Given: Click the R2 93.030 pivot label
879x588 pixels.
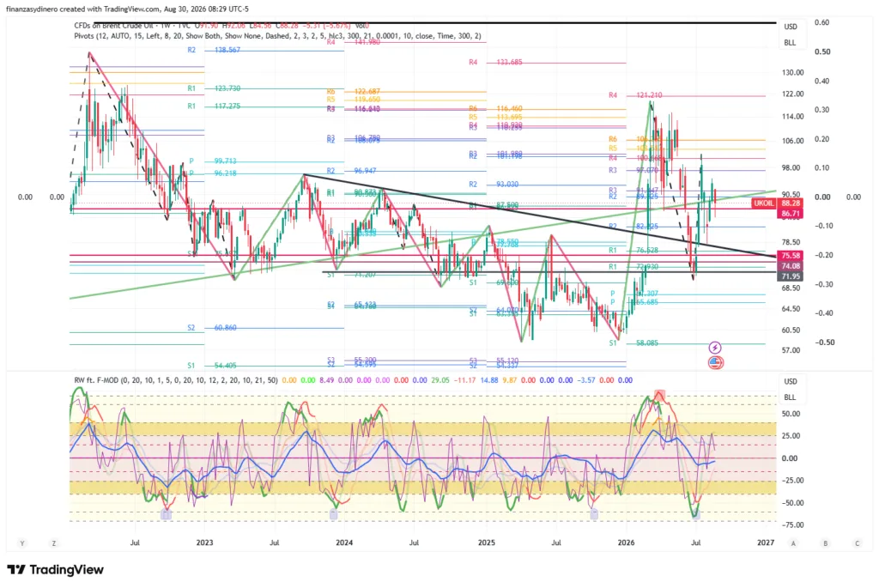Looking at the screenshot, I should (494, 185).
